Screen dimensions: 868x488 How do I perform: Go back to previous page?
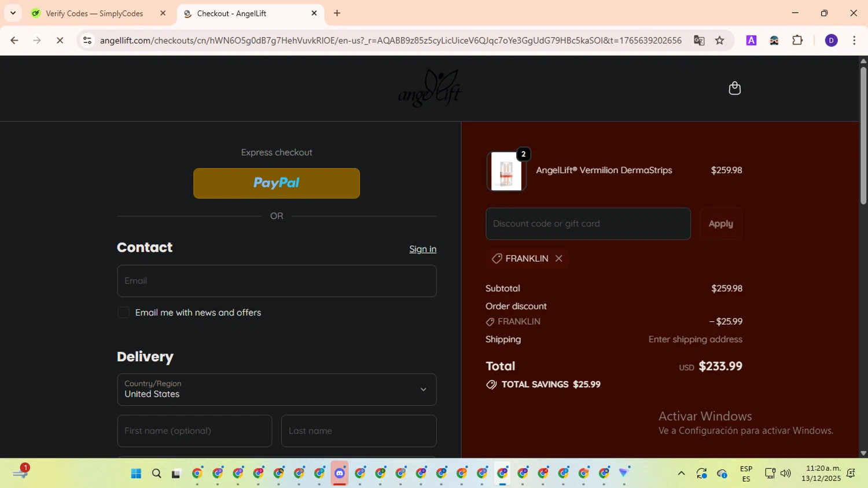(x=14, y=41)
